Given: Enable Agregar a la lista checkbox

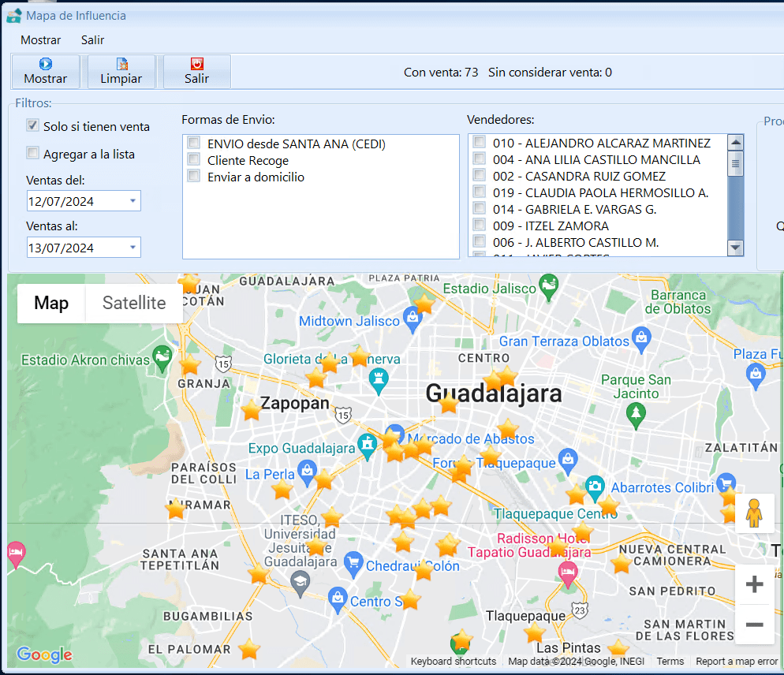Looking at the screenshot, I should pyautogui.click(x=33, y=153).
